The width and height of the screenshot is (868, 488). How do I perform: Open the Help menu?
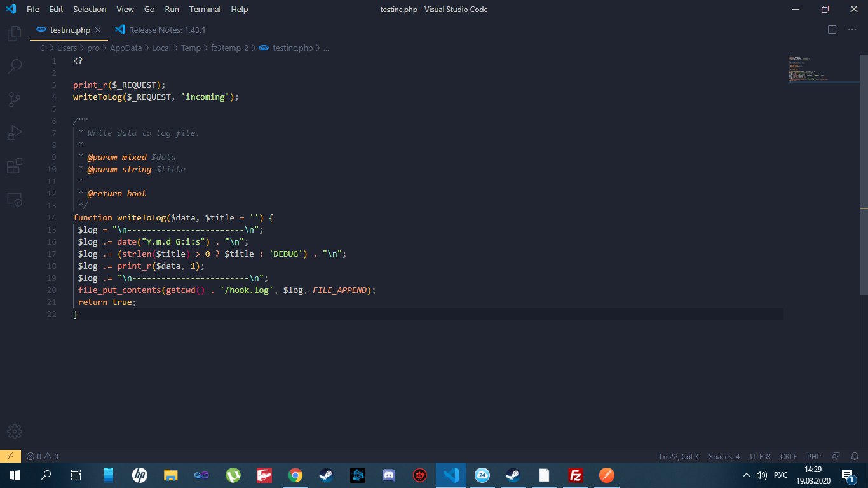[240, 10]
